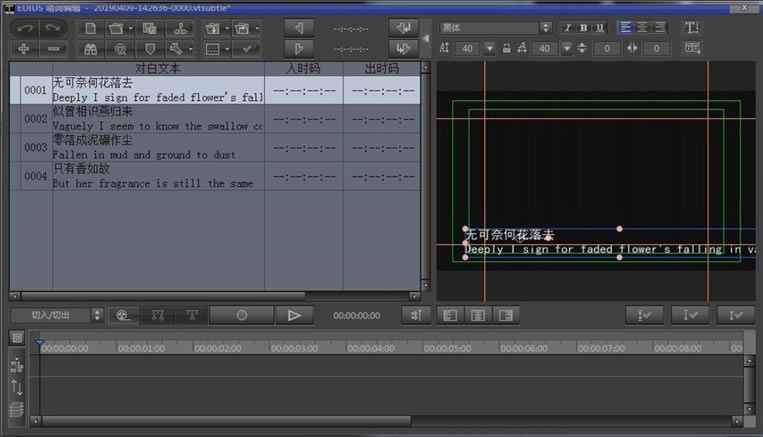Screen dimensions: 763x437
Task: Align subtitle text right
Action: coord(660,28)
